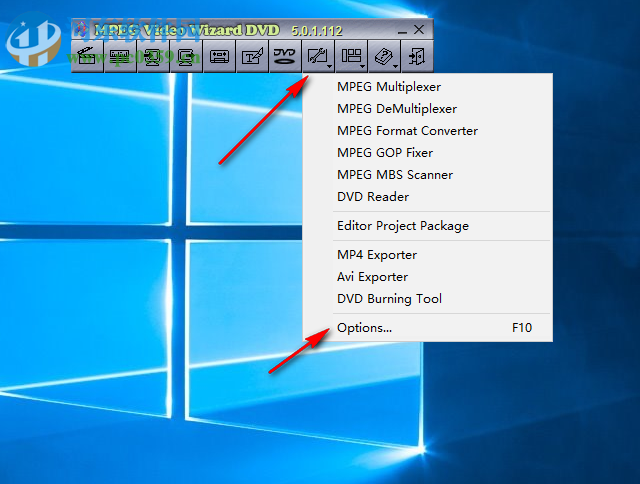This screenshot has height=484, width=640.
Task: Open the title text editor icon
Action: click(252, 56)
